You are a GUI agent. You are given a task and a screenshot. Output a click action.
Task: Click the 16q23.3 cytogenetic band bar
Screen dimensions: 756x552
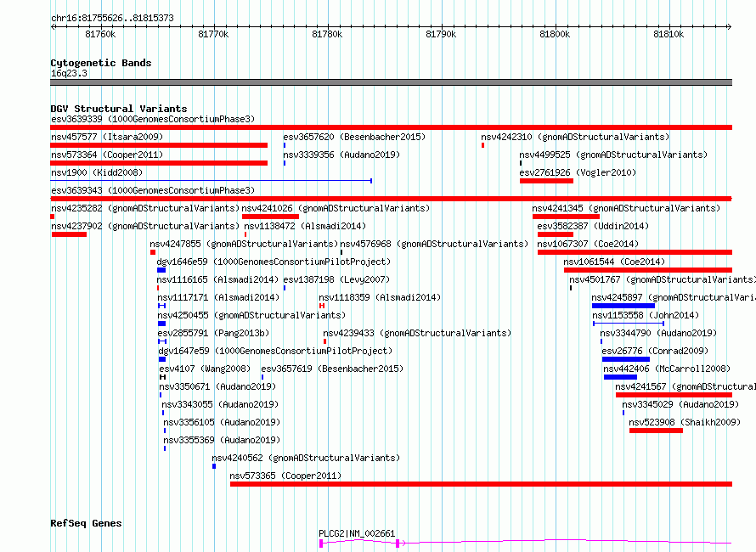point(391,82)
